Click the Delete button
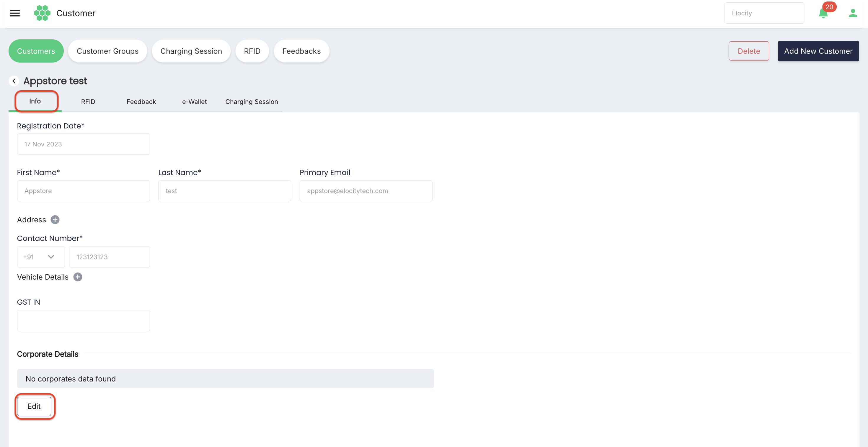This screenshot has width=868, height=447. coord(749,51)
